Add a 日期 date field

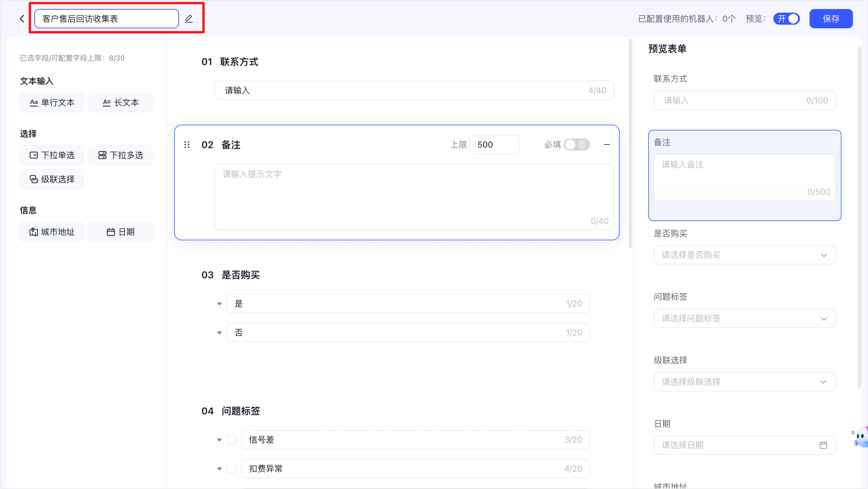click(x=121, y=232)
